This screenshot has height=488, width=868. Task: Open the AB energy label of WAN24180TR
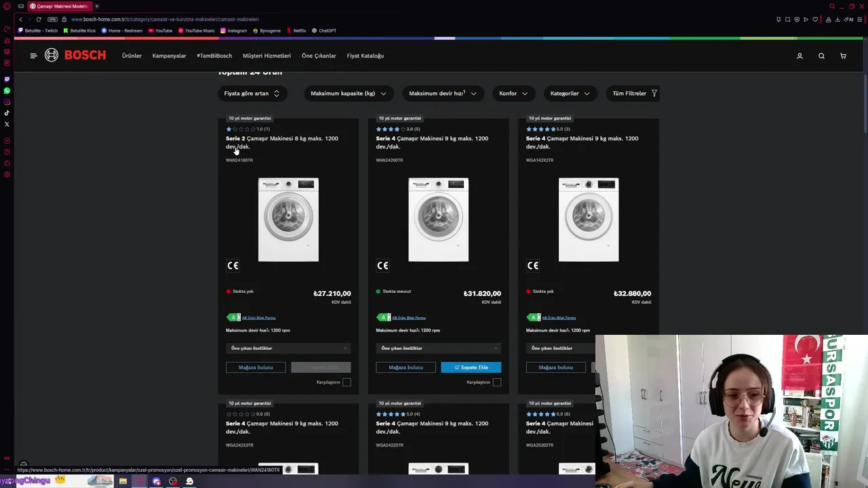click(x=233, y=317)
